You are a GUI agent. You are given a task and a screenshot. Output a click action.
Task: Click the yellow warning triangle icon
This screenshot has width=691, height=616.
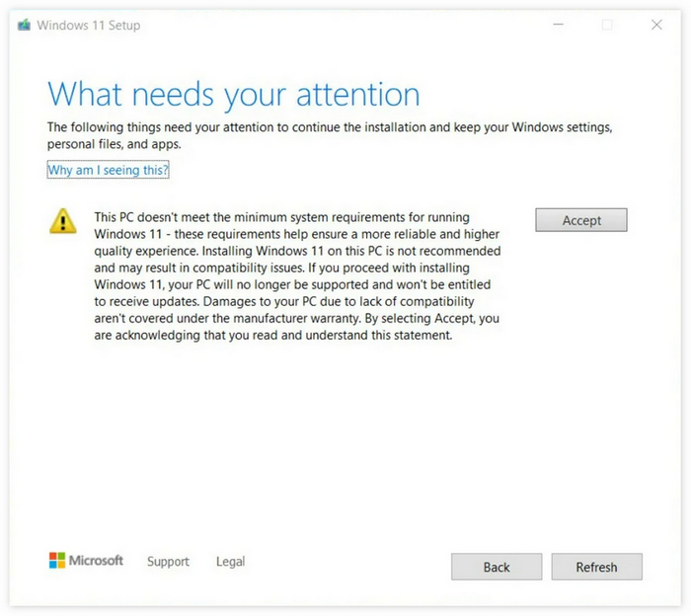click(x=62, y=220)
